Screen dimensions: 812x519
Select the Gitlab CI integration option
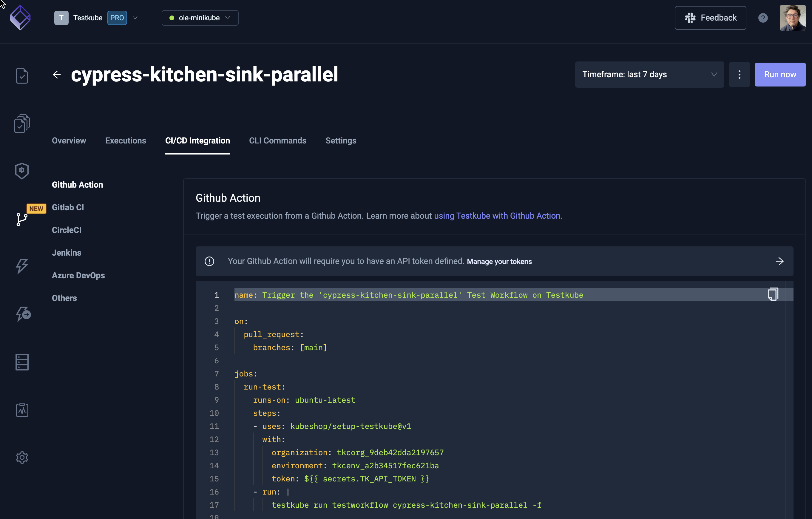point(67,206)
